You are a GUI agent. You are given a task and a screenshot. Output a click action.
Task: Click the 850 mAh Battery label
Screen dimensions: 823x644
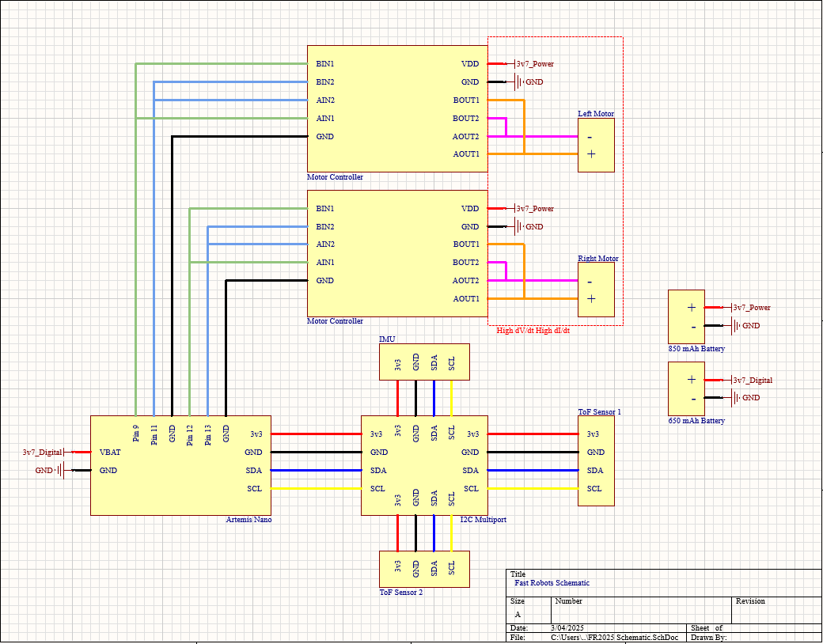[696, 349]
